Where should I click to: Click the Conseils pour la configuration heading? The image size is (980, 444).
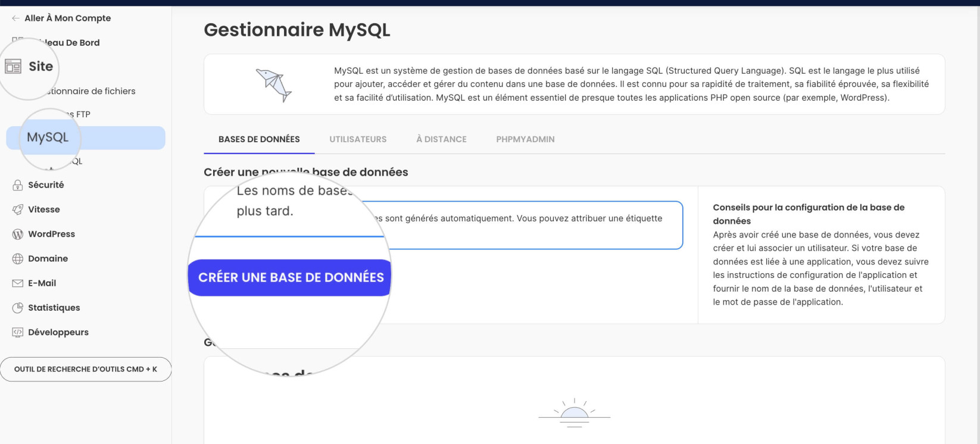(809, 214)
